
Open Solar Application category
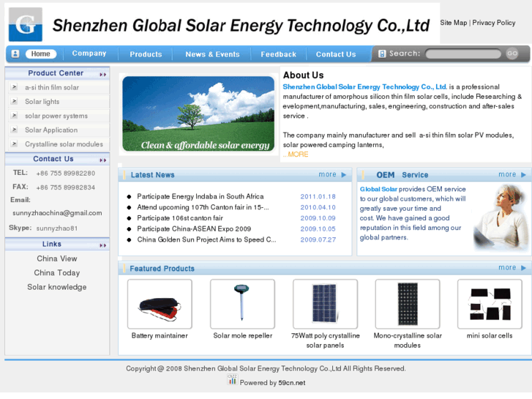[x=51, y=130]
